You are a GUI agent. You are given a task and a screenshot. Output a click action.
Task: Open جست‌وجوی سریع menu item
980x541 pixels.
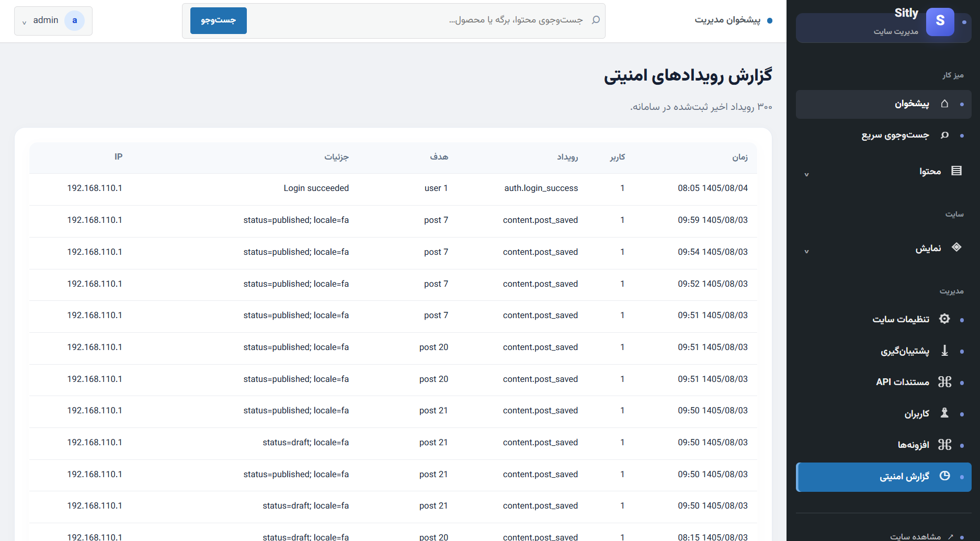pos(883,136)
